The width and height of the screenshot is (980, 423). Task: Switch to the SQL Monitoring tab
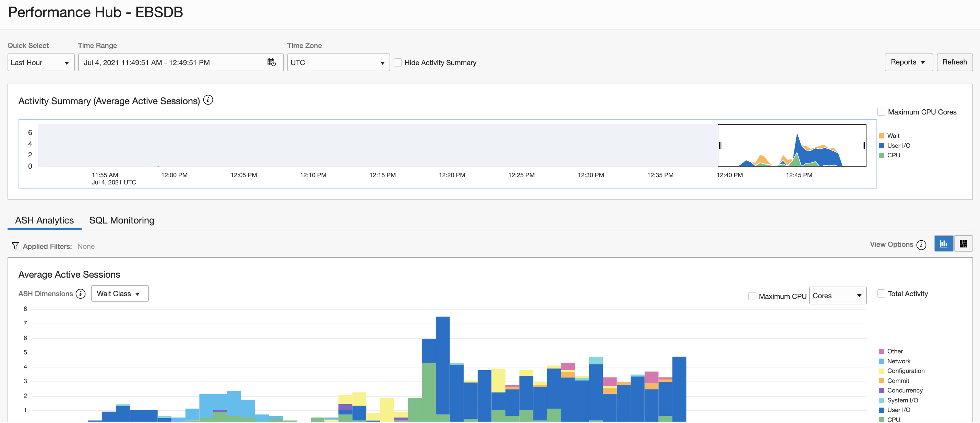point(121,220)
